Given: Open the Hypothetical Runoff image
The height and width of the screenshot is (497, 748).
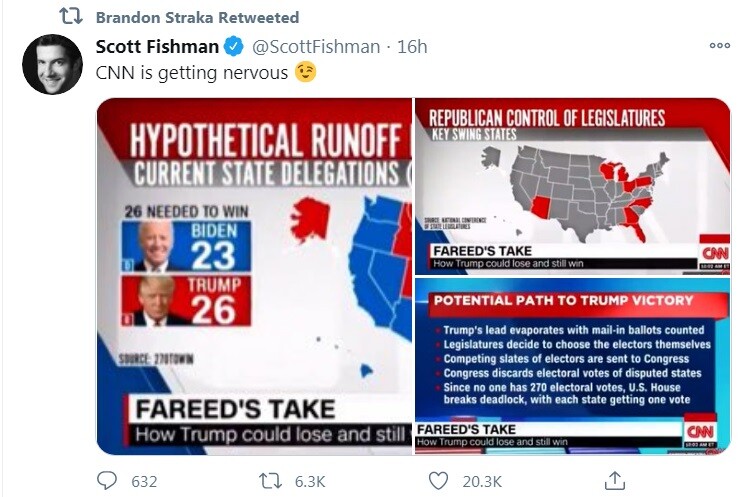Looking at the screenshot, I should pyautogui.click(x=254, y=275).
